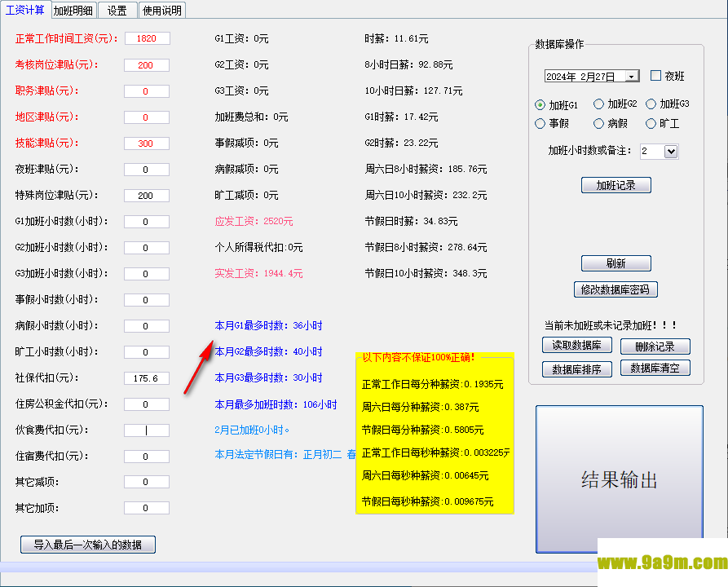The height and width of the screenshot is (587, 728).
Task: Click the 修改数据库密码 button
Action: click(615, 289)
